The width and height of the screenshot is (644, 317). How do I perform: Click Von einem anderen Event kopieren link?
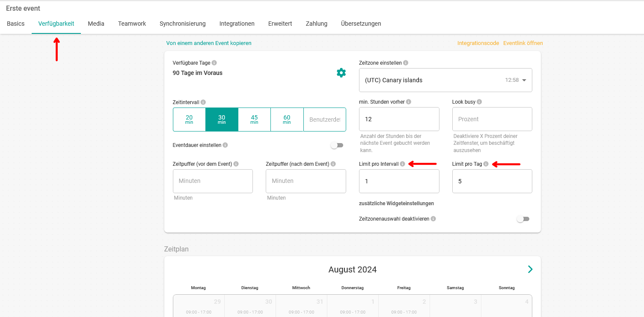tap(209, 43)
